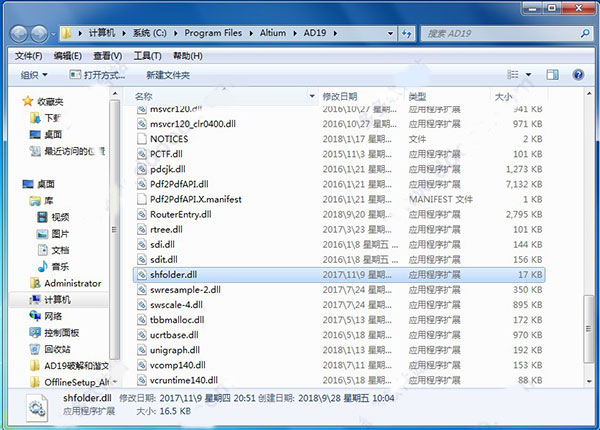Expand the breadcrumb arrow after AD19
Image resolution: width=600 pixels, height=430 pixels.
pos(335,33)
